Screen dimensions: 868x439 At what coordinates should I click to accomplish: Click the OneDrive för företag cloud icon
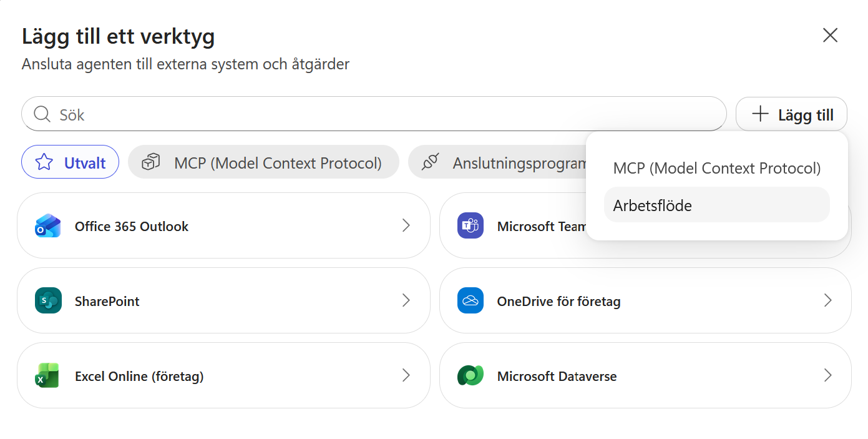click(x=471, y=301)
